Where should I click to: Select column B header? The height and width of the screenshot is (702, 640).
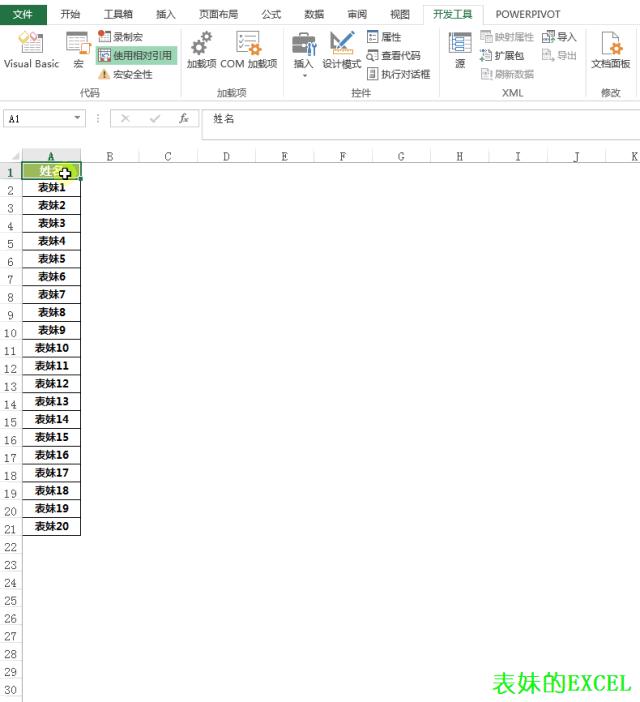110,156
